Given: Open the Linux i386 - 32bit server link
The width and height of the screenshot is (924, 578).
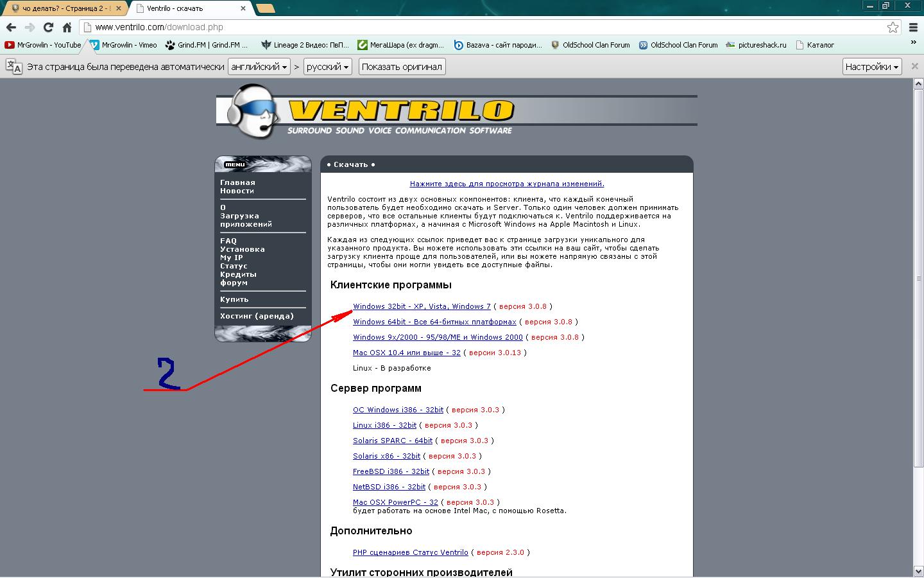Looking at the screenshot, I should pyautogui.click(x=384, y=425).
